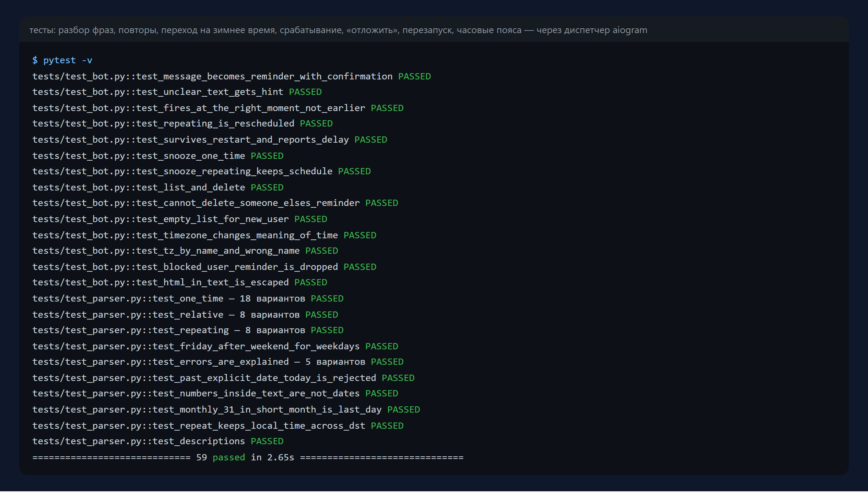Click the Russian caption mentioning aiogram
This screenshot has height=492, width=868.
(x=338, y=30)
